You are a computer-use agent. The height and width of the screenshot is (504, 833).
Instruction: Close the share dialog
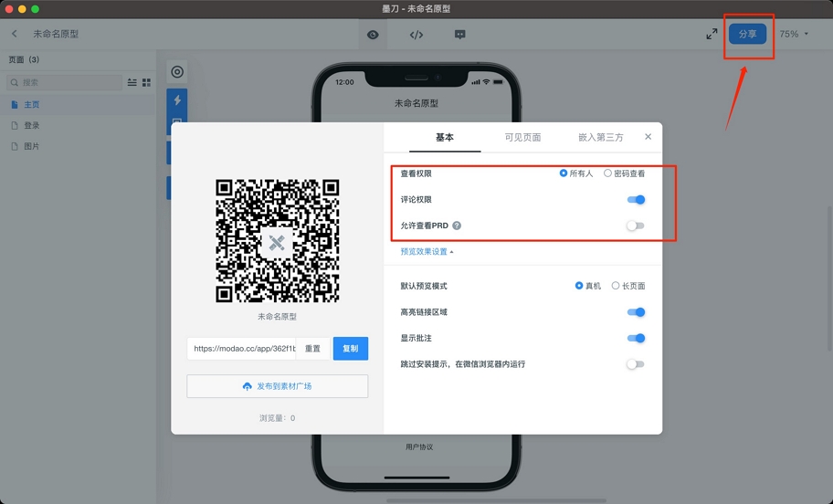point(648,136)
